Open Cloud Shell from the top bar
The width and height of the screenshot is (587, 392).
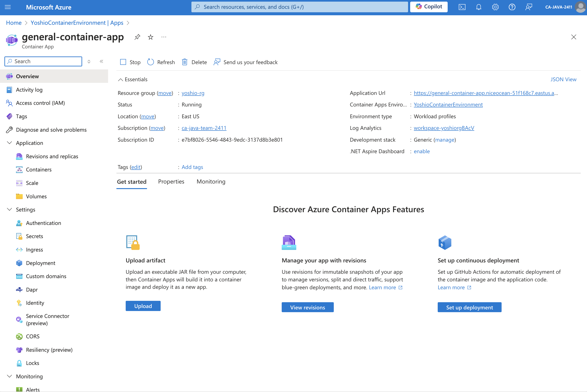462,7
